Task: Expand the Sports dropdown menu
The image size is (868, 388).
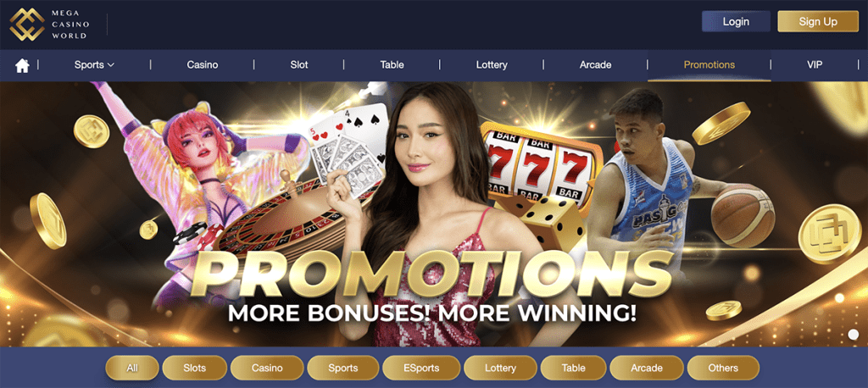Action: pyautogui.click(x=94, y=64)
